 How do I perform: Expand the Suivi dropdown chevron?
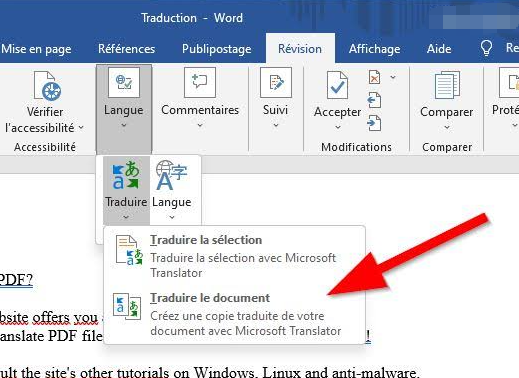pos(276,125)
